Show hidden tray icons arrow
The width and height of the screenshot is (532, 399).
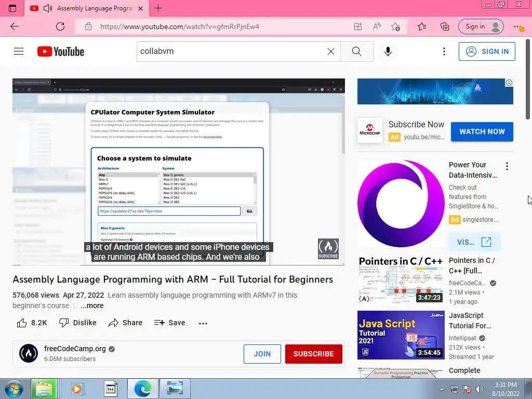point(442,389)
